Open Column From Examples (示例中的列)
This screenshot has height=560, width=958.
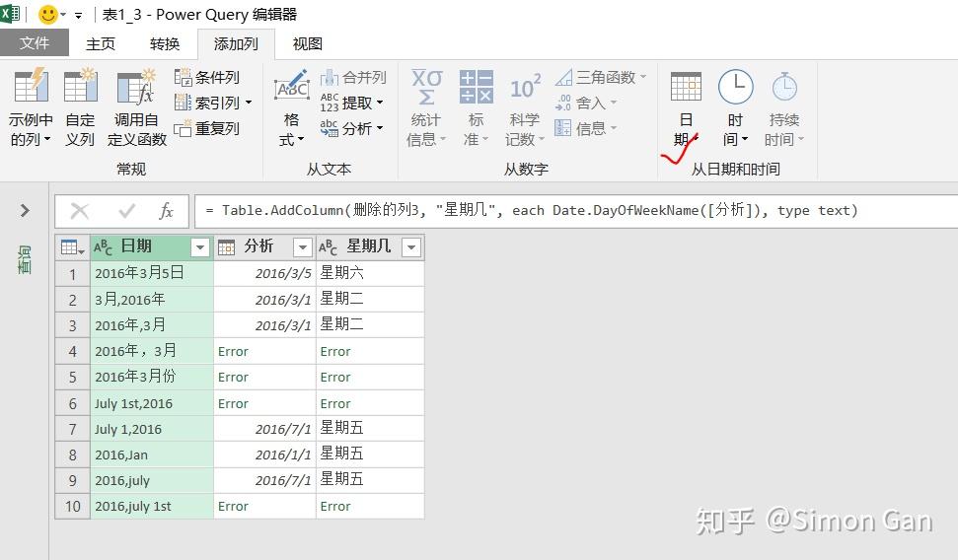tap(31, 106)
